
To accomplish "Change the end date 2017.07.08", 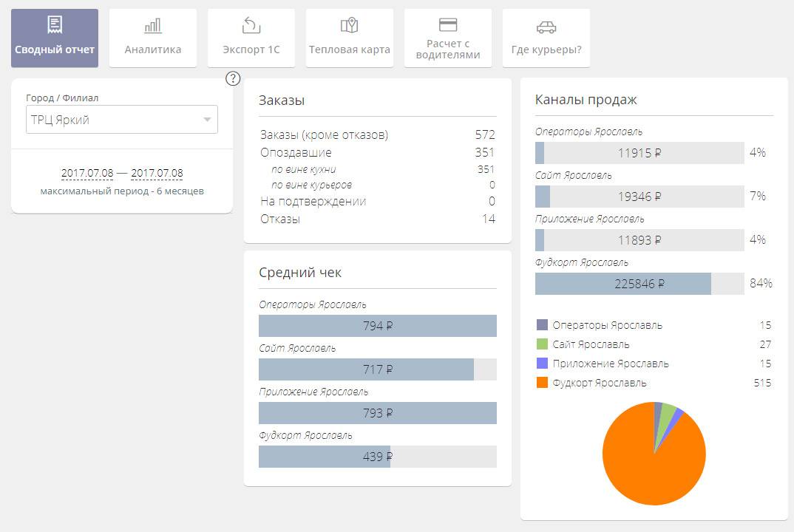I will [157, 173].
